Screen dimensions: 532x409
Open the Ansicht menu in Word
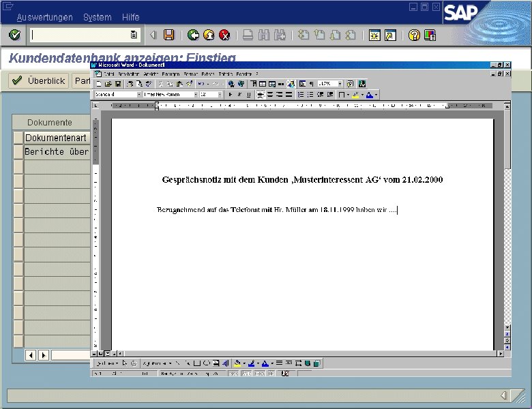tap(151, 74)
